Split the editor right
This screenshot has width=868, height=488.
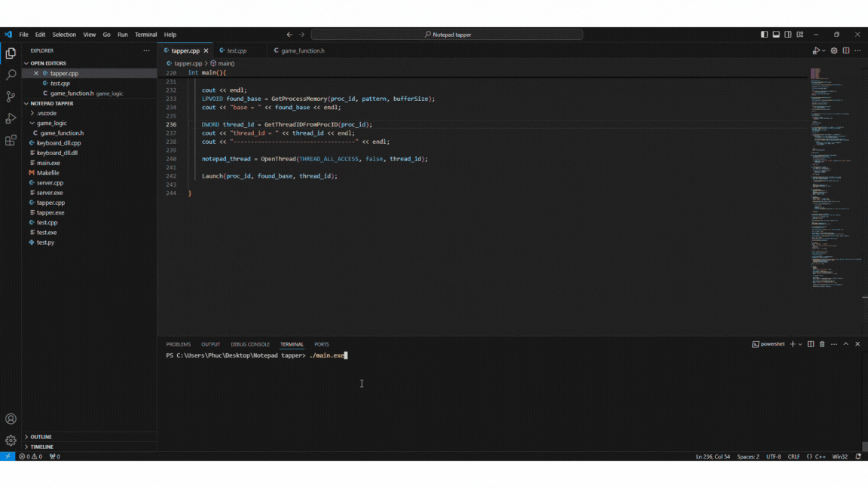click(x=846, y=50)
